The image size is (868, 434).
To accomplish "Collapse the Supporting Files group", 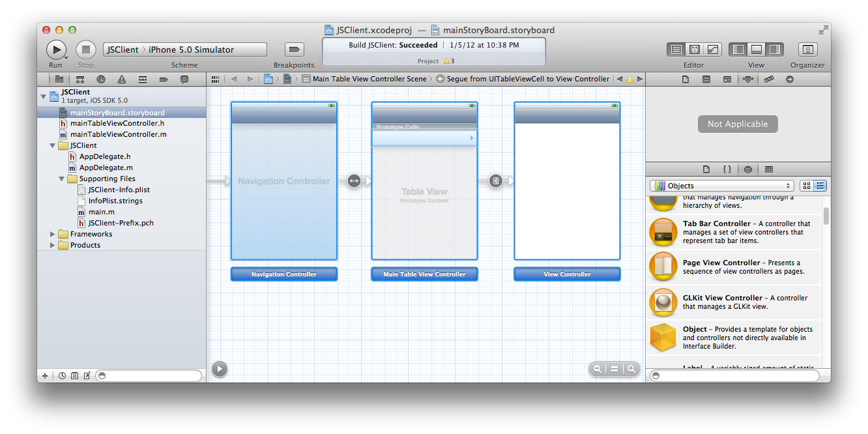I will [62, 179].
